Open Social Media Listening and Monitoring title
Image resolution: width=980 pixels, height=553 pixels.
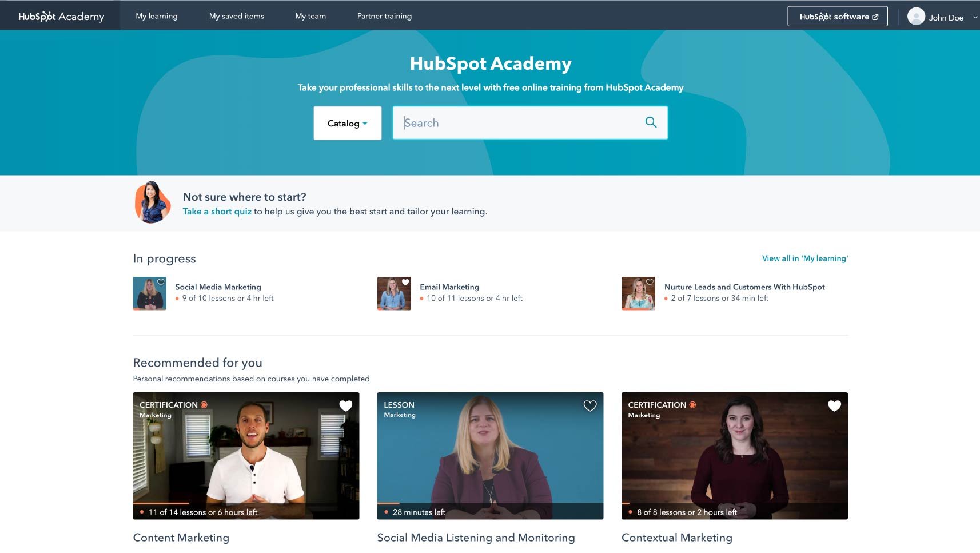click(x=476, y=538)
